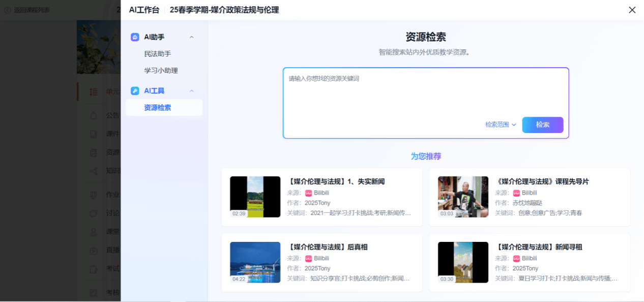Open the 03:03 课程先导片 video thumbnail

pos(463,197)
